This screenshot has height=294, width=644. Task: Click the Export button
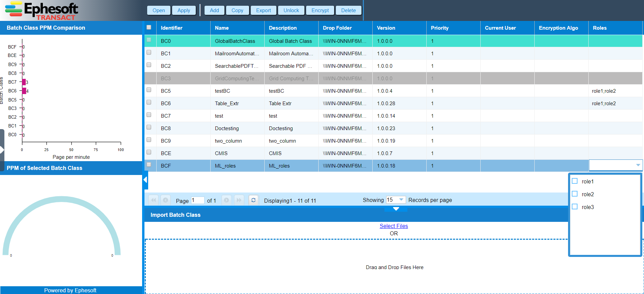264,10
